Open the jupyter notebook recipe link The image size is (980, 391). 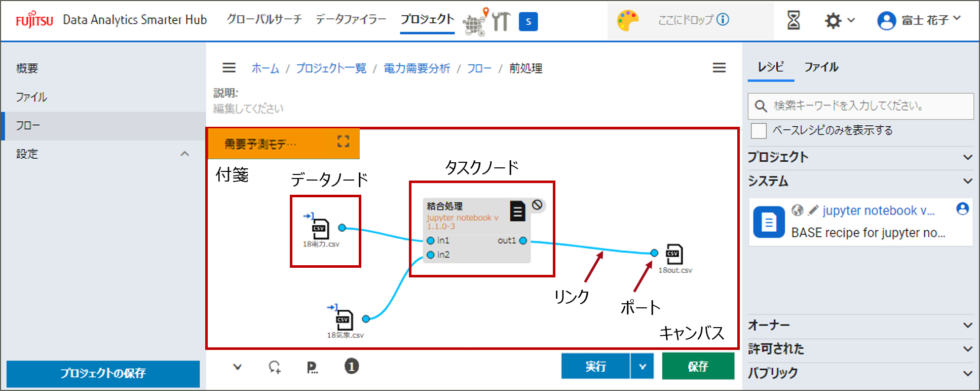coord(879,210)
